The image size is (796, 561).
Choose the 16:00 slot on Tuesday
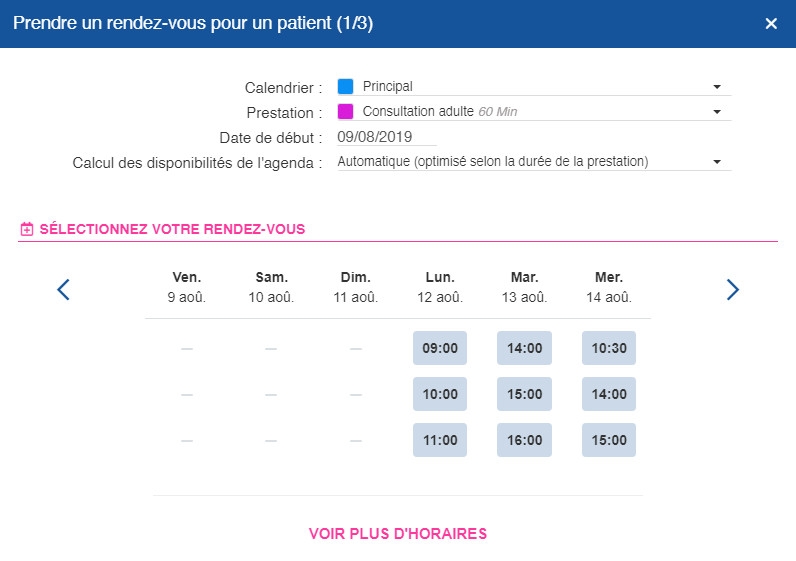coord(524,440)
